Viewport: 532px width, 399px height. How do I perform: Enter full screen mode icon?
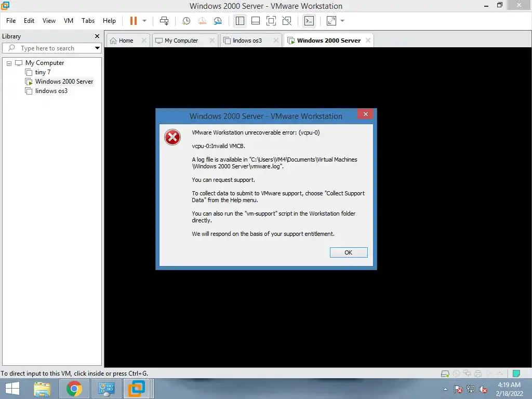point(271,21)
